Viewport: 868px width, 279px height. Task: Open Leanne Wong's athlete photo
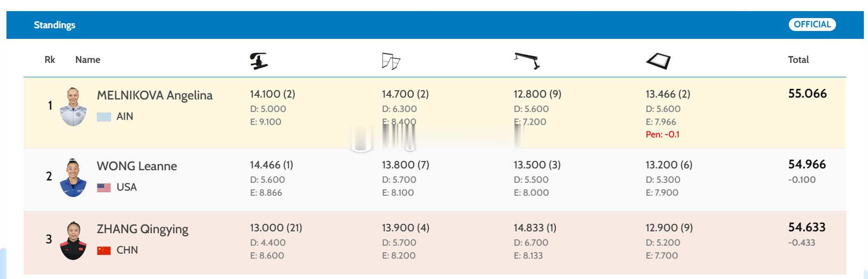point(73,178)
